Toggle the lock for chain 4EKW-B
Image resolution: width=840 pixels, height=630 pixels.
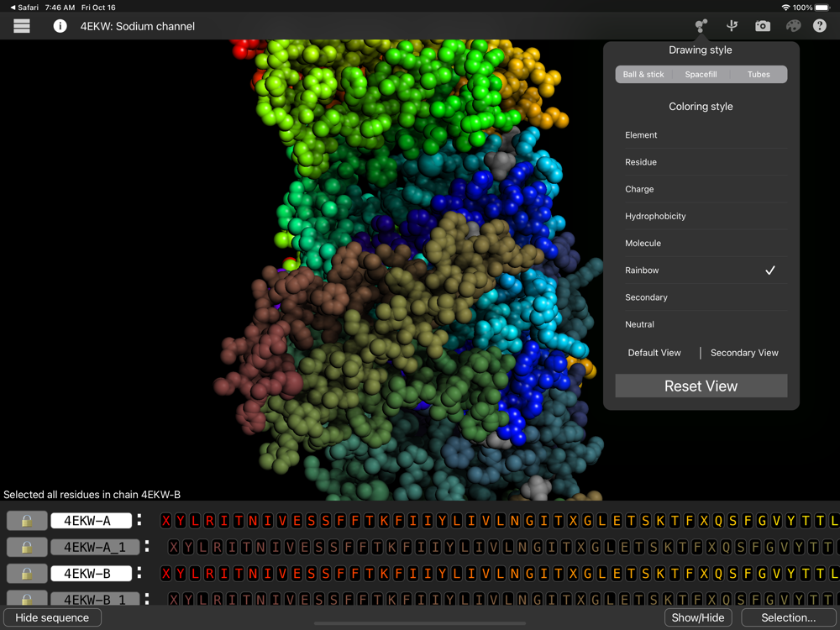[x=27, y=575]
